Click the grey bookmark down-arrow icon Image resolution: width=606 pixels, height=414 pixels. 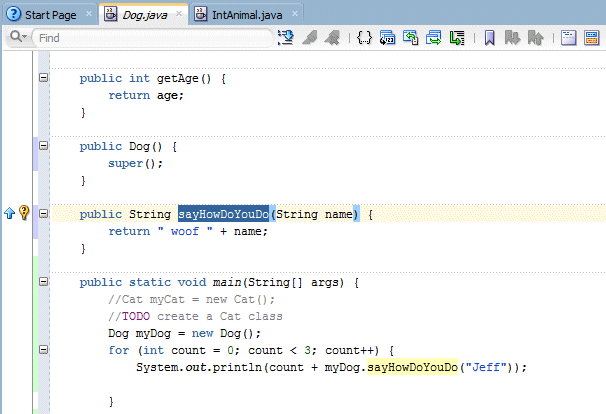(x=512, y=38)
